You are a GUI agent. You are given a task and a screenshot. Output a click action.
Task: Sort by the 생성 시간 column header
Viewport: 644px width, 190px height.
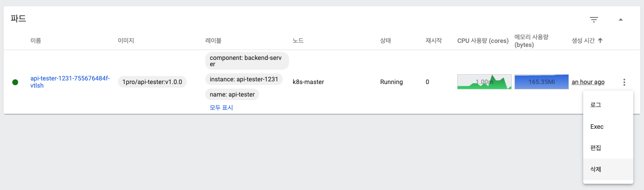(583, 41)
